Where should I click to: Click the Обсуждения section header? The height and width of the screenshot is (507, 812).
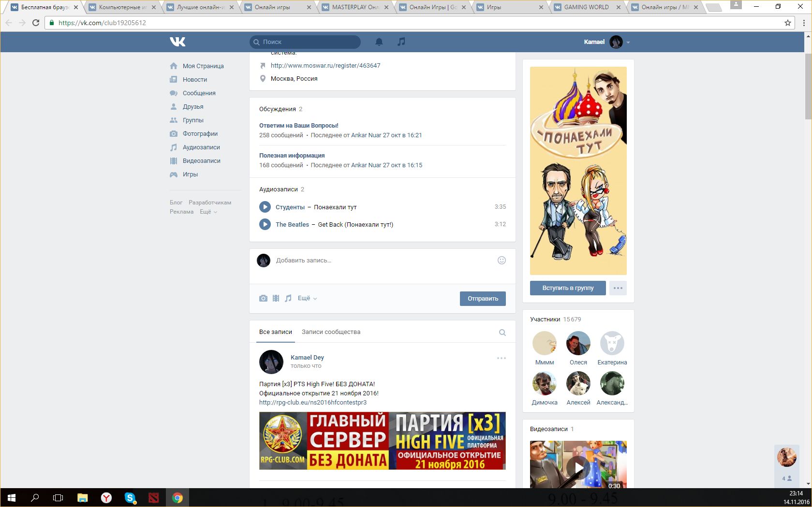(278, 109)
